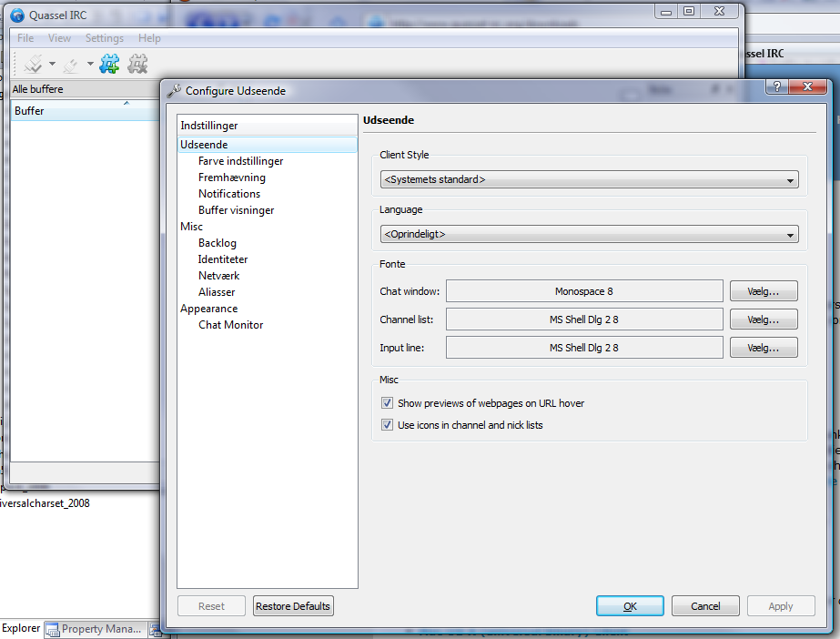Select the Appearance category in the tree
This screenshot has height=639, width=840.
[208, 309]
